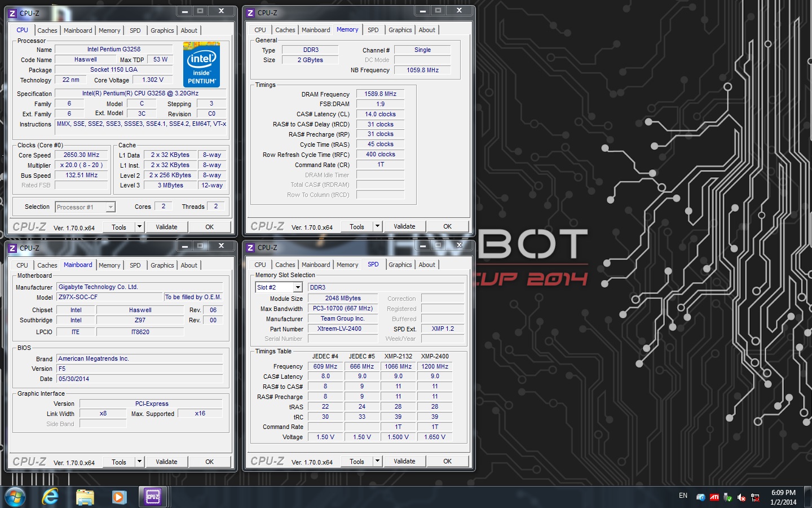The width and height of the screenshot is (812, 508).
Task: Open Caches tab in Memory window
Action: (x=285, y=30)
